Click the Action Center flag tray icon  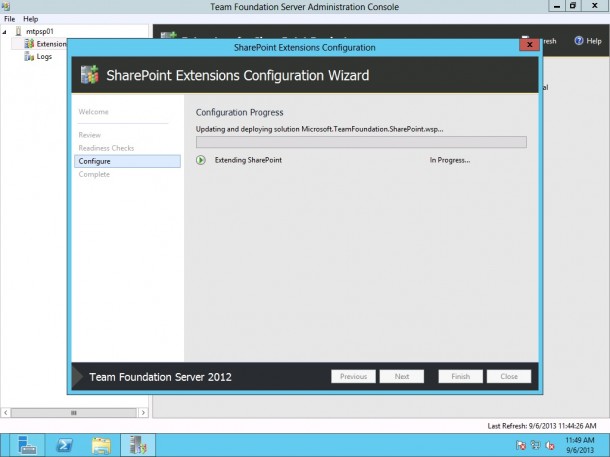pyautogui.click(x=521, y=445)
